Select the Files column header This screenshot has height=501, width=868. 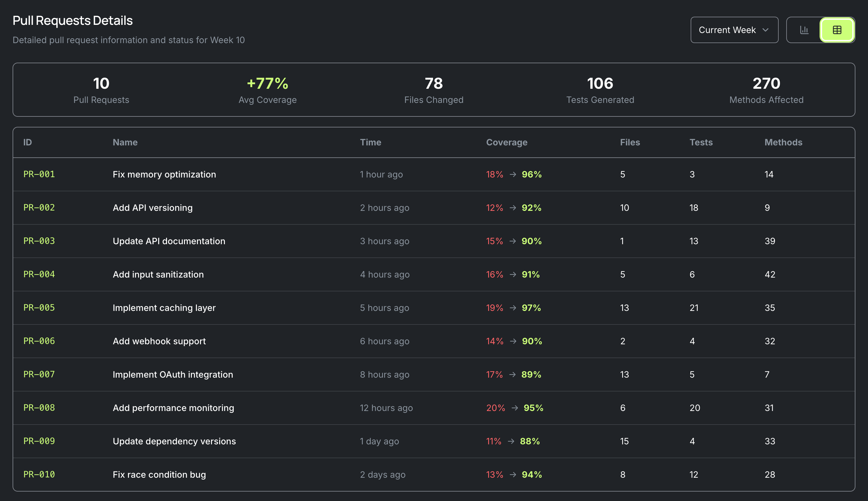tap(629, 143)
